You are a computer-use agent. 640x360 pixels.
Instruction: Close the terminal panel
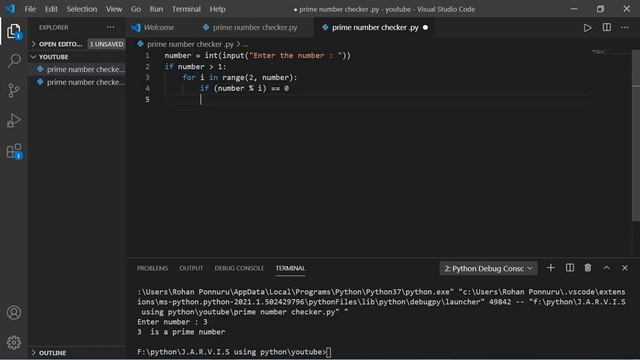coord(625,268)
